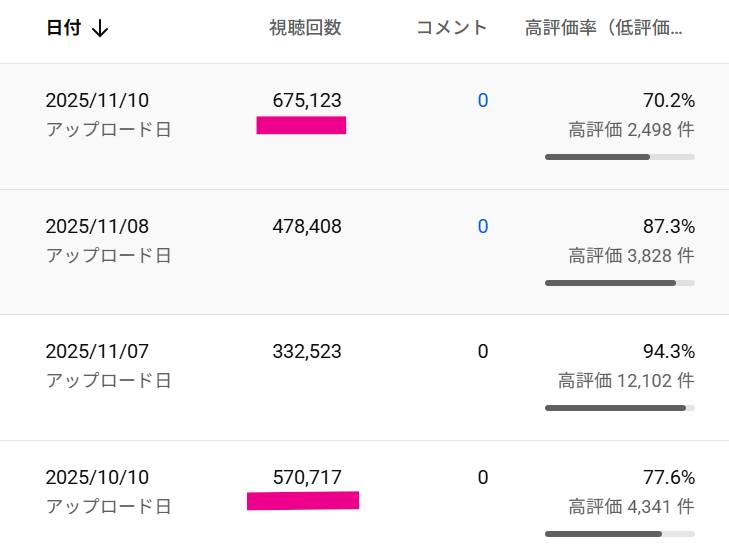This screenshot has height=550, width=729.
Task: Click the 70.2% like ratio bar
Action: [x=620, y=157]
